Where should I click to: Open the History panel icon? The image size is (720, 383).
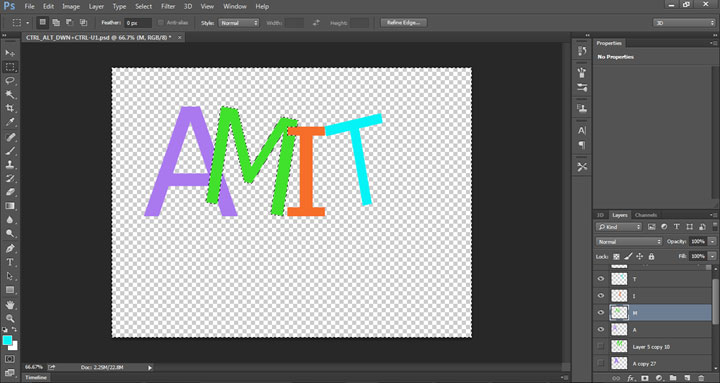point(582,51)
